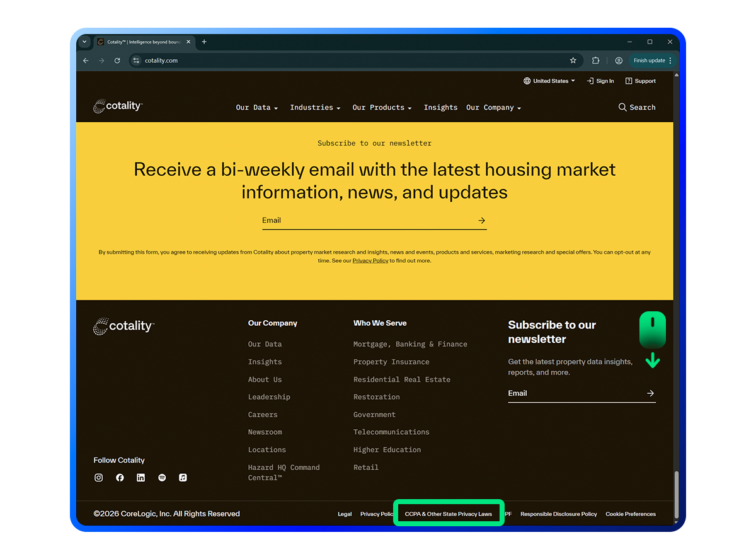The image size is (756, 559).
Task: Open Property Insurance footer link
Action: pos(391,362)
